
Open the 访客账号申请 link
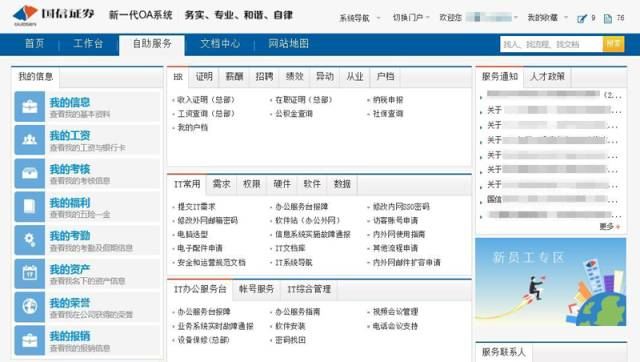395,221
